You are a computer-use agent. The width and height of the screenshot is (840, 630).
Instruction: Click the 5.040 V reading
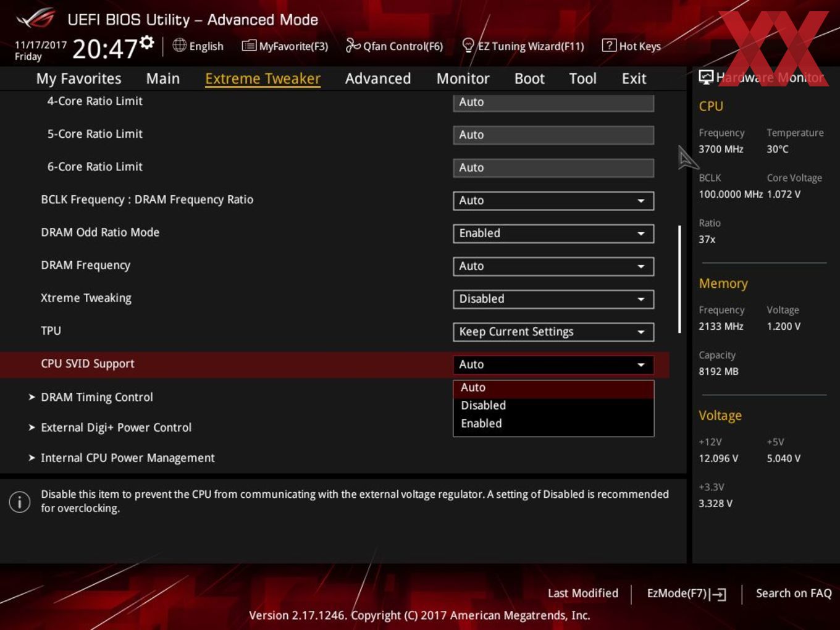[784, 458]
